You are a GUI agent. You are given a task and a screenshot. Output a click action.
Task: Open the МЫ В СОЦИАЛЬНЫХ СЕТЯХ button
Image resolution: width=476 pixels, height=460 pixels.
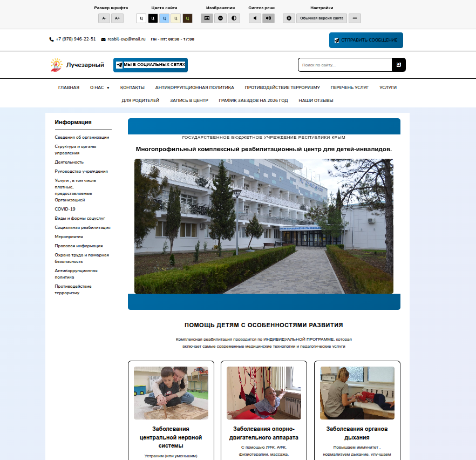tap(151, 65)
